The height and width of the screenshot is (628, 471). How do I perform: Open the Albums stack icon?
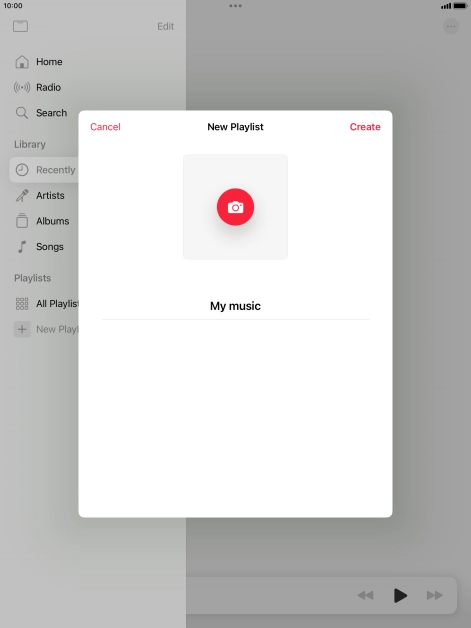pos(22,221)
